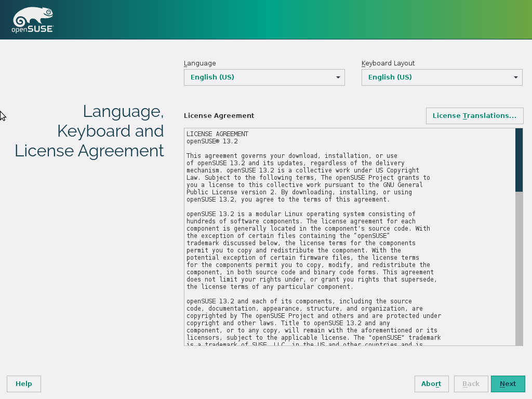Click the line 'the license terms of any particular component.'
This screenshot has height=399, width=532.
(x=270, y=287)
